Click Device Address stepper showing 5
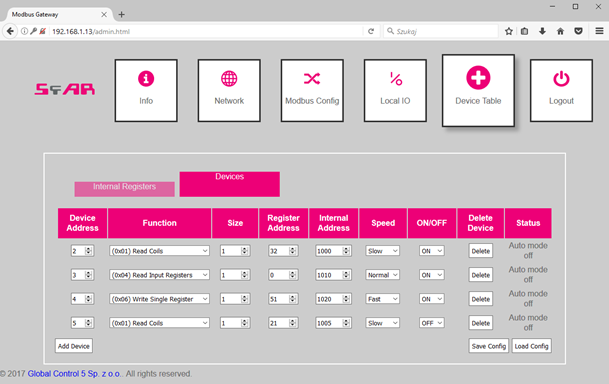This screenshot has height=384, width=609. (82, 323)
